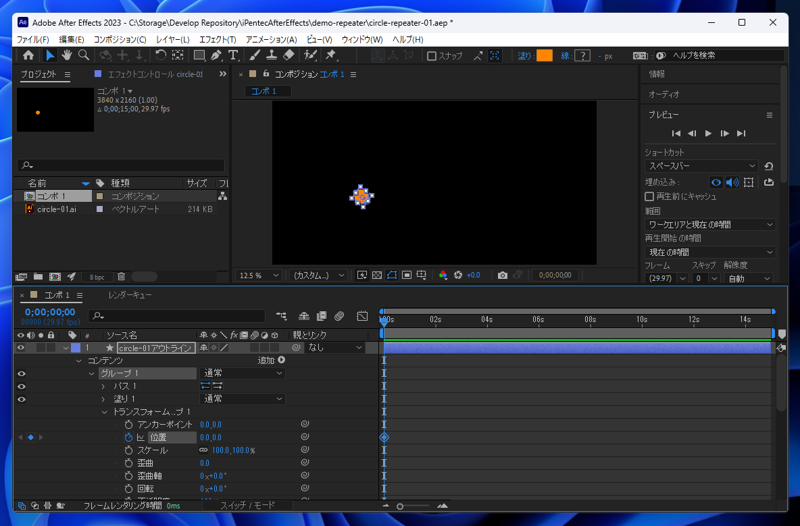Select the Pen tool
Screen dimensions: 800x526
(x=216, y=56)
